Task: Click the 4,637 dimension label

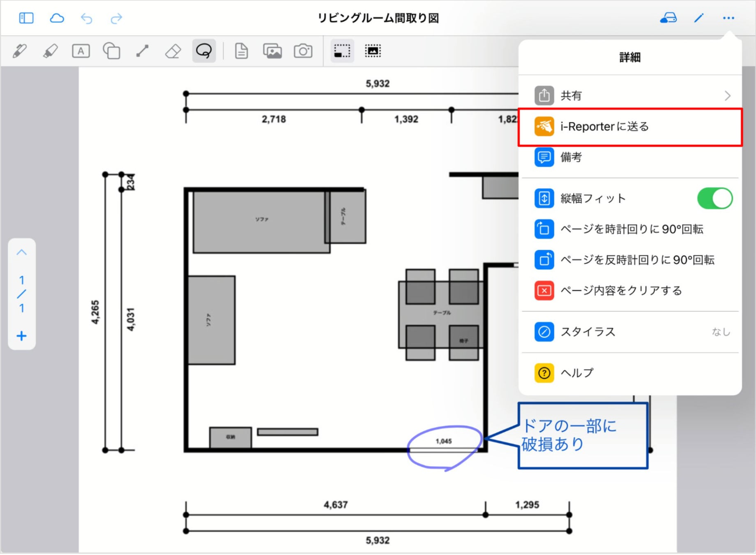Action: (336, 505)
